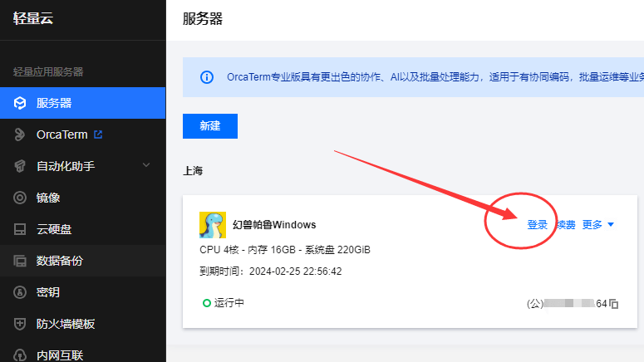Open 防火墙模板 section
The image size is (644, 362).
(82, 324)
